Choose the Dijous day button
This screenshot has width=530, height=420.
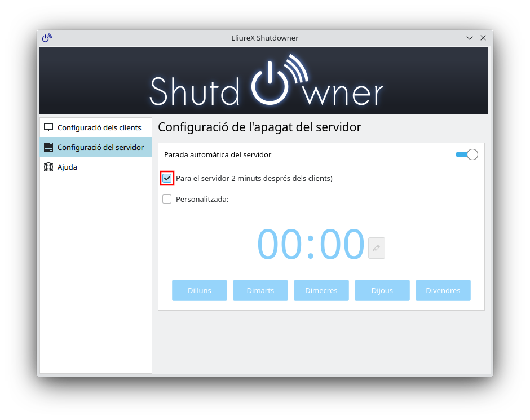(x=382, y=290)
